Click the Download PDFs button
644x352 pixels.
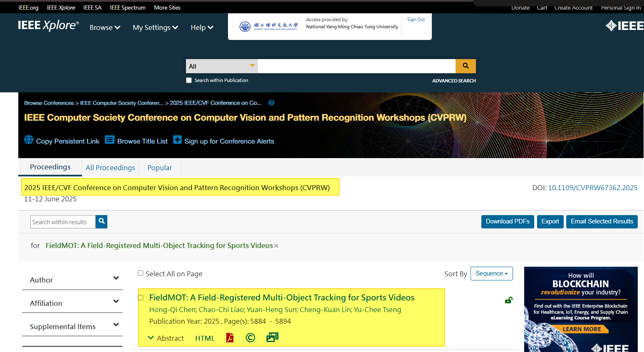click(507, 221)
